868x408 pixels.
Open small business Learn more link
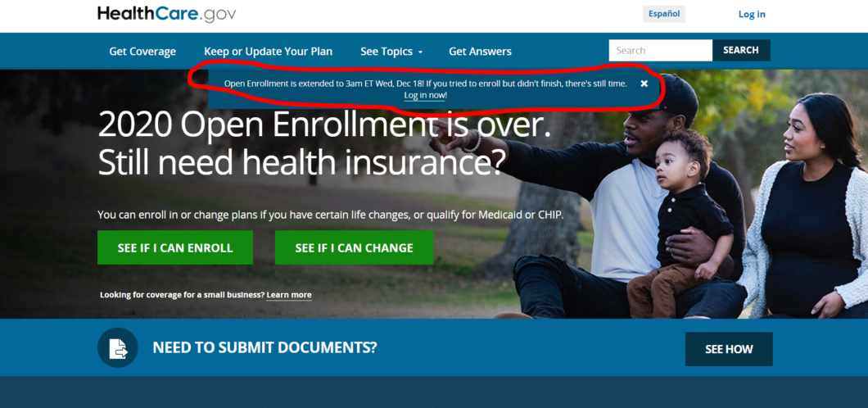pos(289,295)
